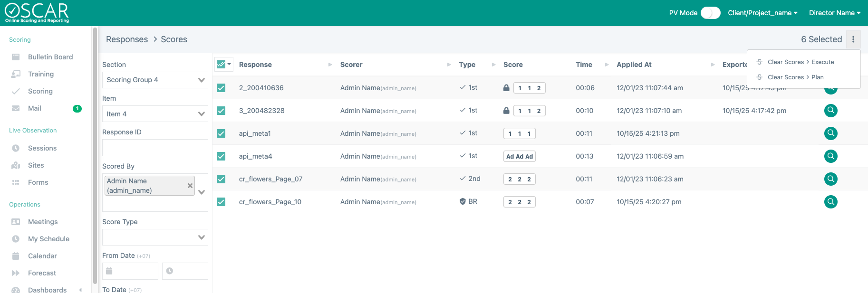
Task: Click the From Date clock time field
Action: (185, 271)
